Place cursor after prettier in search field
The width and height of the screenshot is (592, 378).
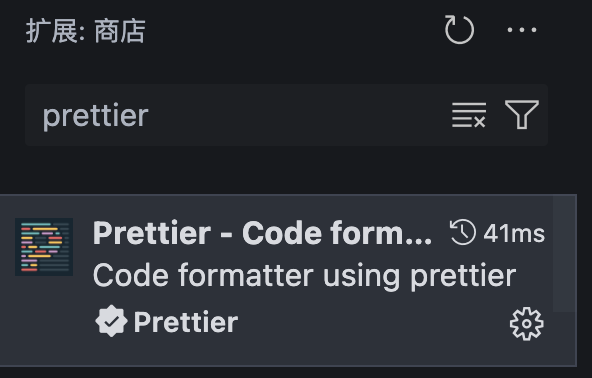pos(150,115)
